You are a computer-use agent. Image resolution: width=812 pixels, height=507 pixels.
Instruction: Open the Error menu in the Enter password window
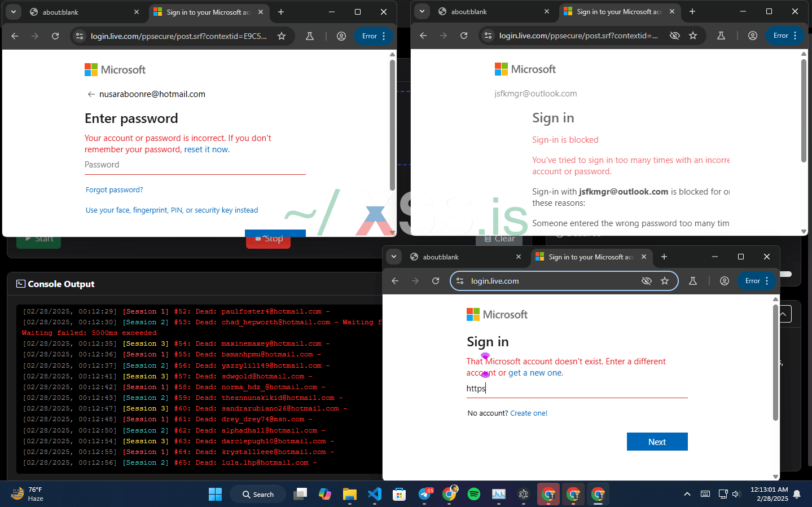[x=374, y=36]
